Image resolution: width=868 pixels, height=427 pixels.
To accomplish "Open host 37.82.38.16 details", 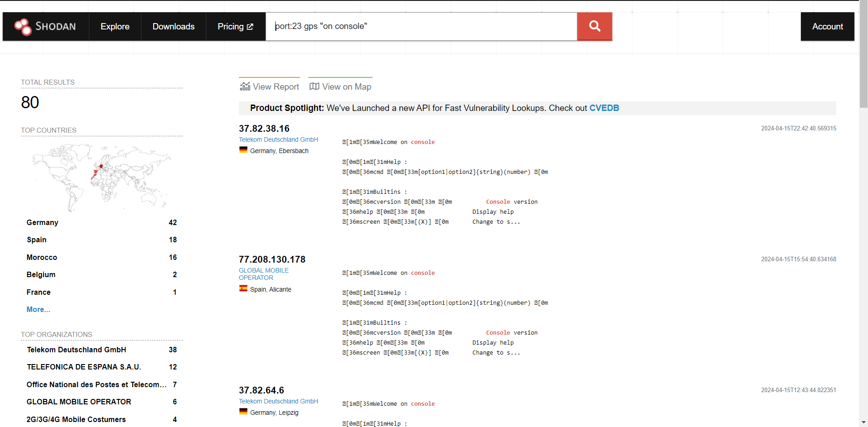I will [264, 129].
